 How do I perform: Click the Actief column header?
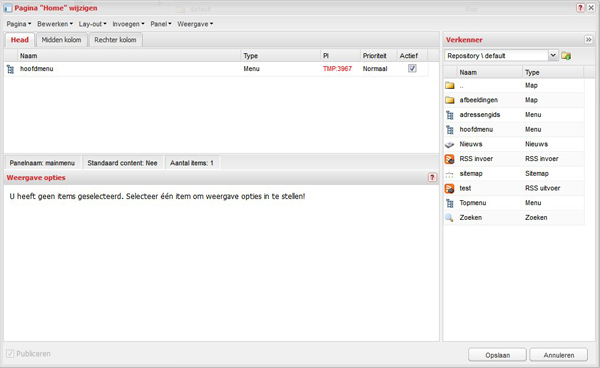pos(412,56)
